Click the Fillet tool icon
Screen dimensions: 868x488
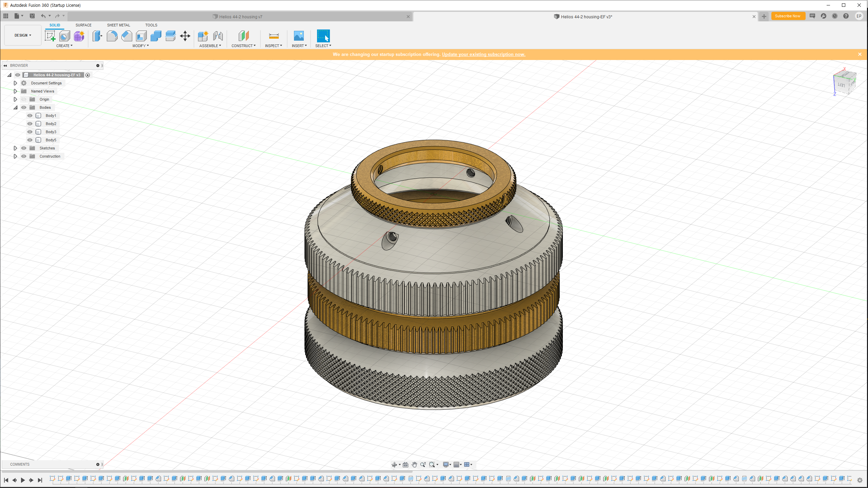click(112, 36)
